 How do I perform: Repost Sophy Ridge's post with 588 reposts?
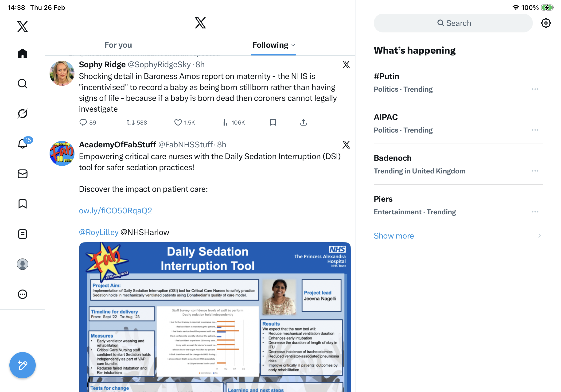130,122
